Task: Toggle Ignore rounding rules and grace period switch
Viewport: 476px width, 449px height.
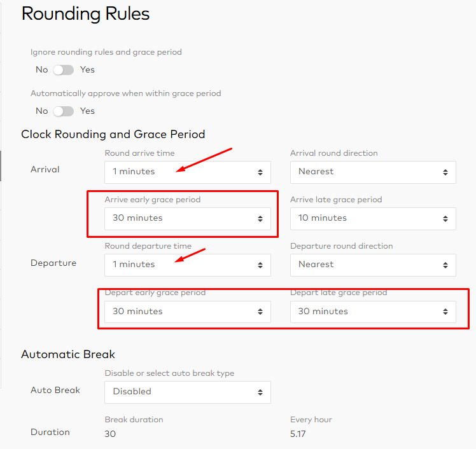Action: click(x=64, y=70)
